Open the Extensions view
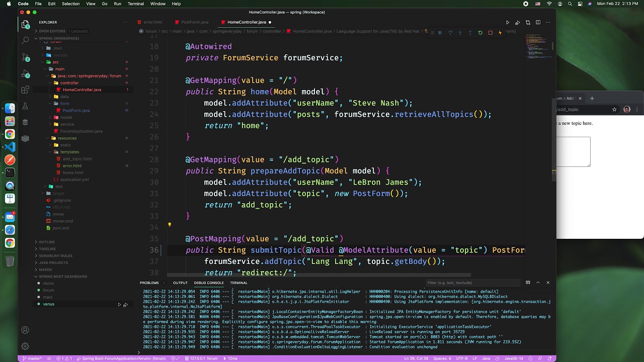Image resolution: width=644 pixels, height=362 pixels. pyautogui.click(x=25, y=90)
